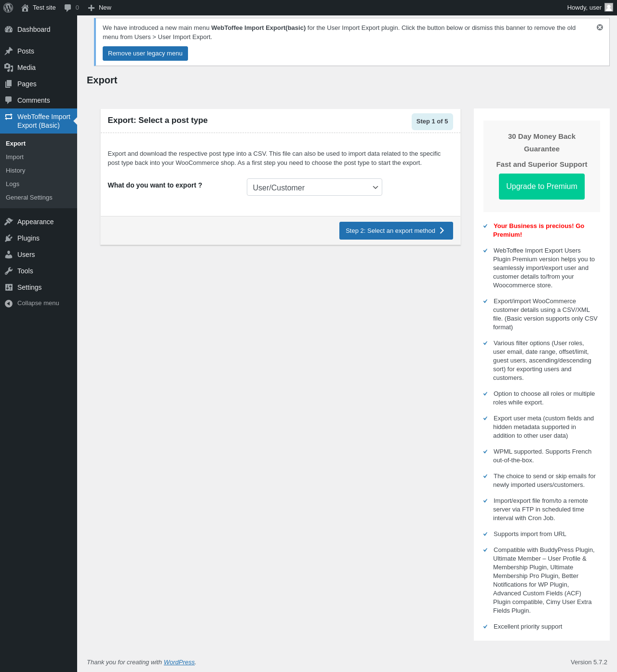Image resolution: width=617 pixels, height=672 pixels.
Task: Open the comments bubble icon in admin bar
Action: click(68, 8)
